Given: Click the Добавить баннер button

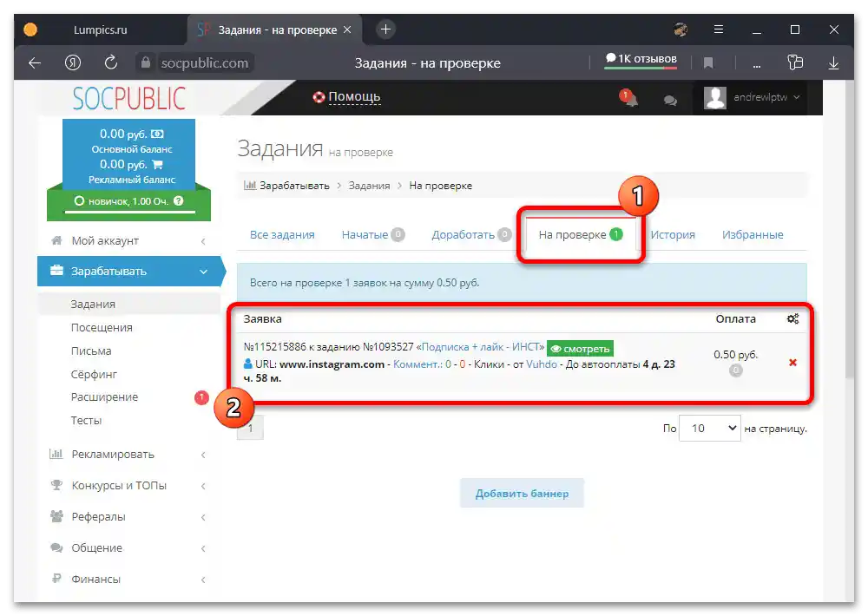Looking at the screenshot, I should [x=522, y=493].
